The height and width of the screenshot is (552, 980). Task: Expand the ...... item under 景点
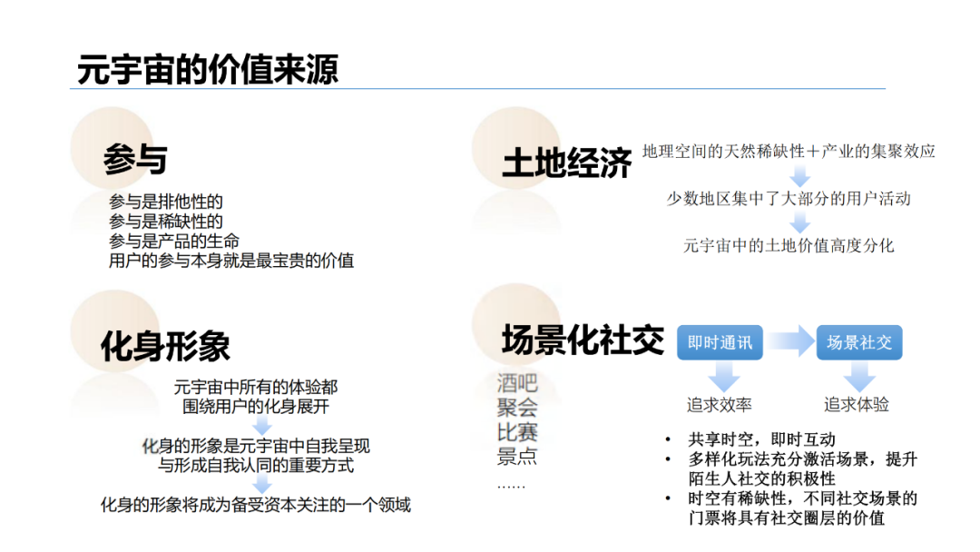point(511,484)
